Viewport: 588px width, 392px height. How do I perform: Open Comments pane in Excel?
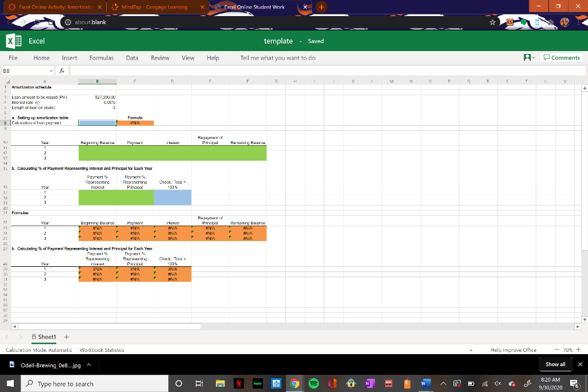click(x=561, y=57)
